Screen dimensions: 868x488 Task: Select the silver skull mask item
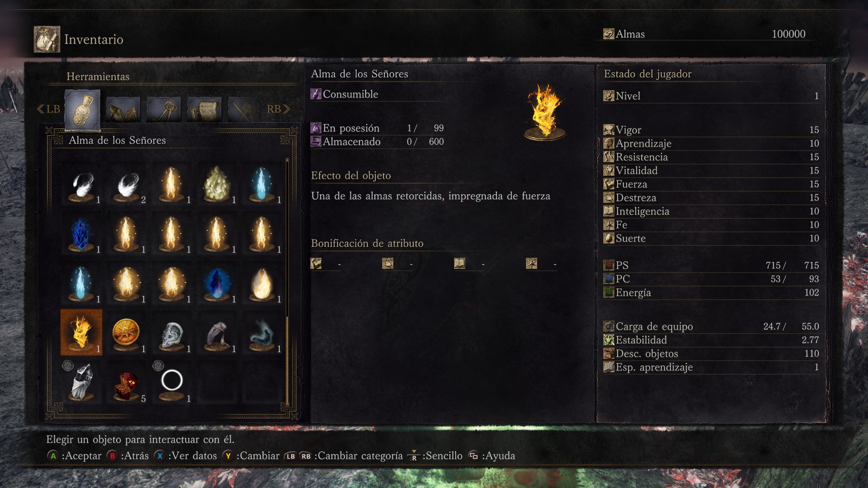172,333
